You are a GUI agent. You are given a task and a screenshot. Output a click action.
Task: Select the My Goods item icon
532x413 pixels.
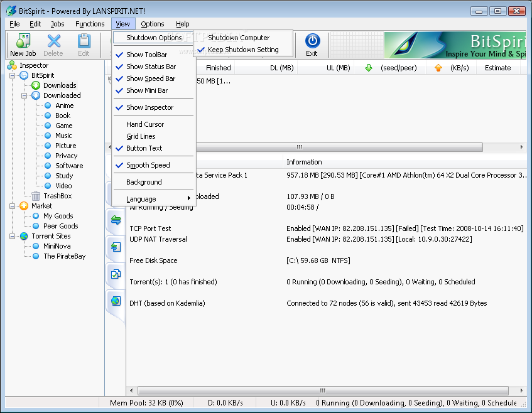coord(36,216)
